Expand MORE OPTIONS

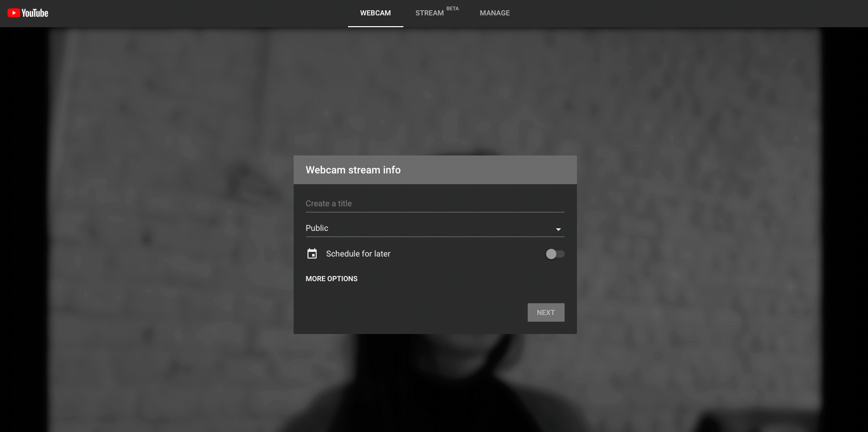pos(332,279)
